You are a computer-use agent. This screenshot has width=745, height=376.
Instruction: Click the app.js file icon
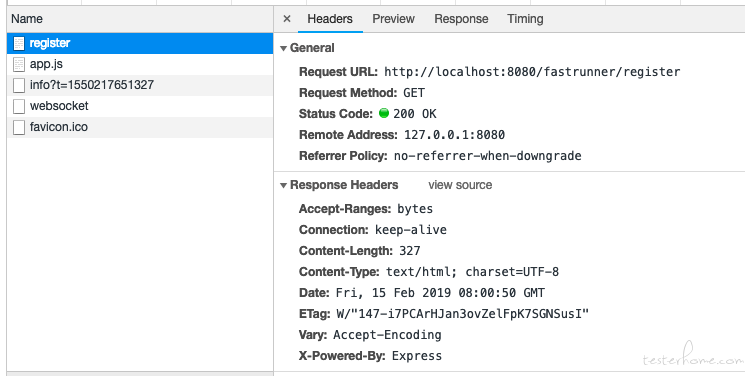point(19,64)
